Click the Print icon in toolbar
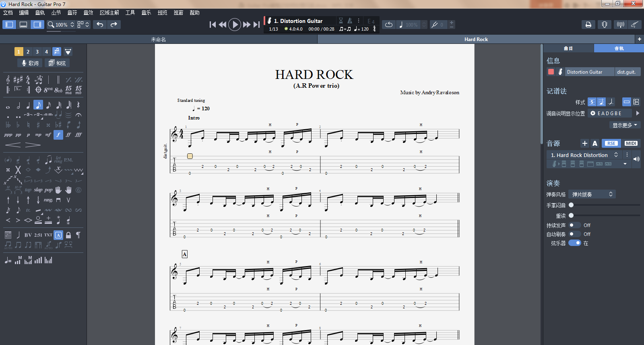This screenshot has height=345, width=644. click(588, 25)
